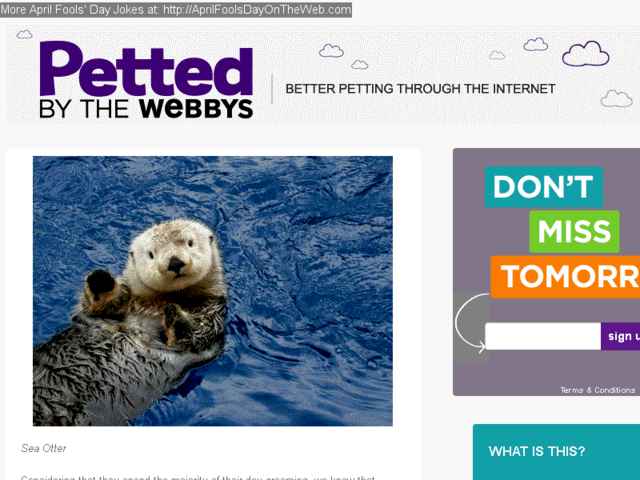Click the purple Petted logo
The image size is (640, 480).
pos(146,69)
